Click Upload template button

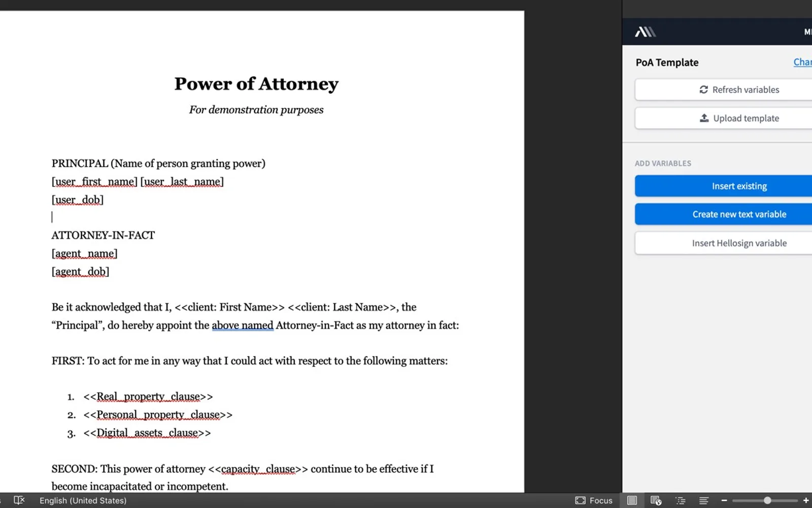724,118
